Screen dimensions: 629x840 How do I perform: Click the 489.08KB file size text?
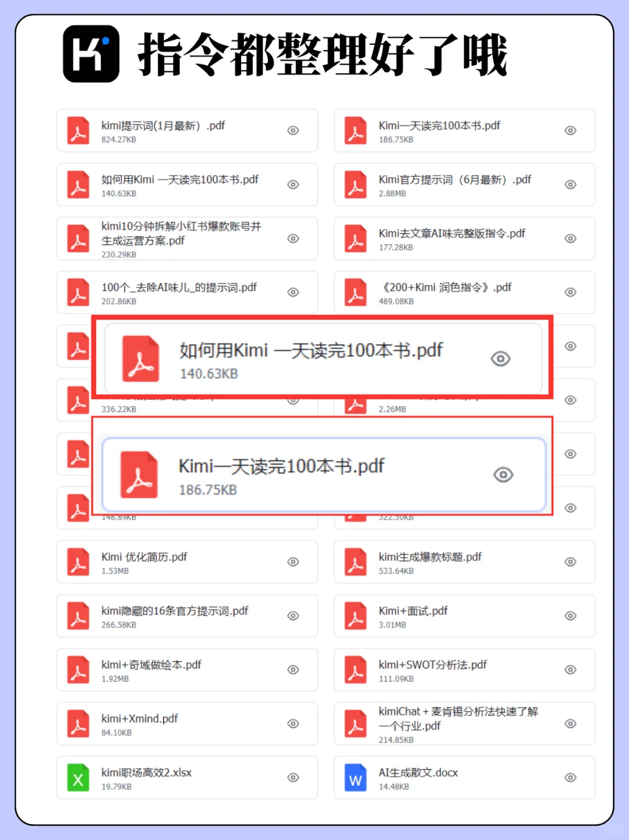(396, 302)
